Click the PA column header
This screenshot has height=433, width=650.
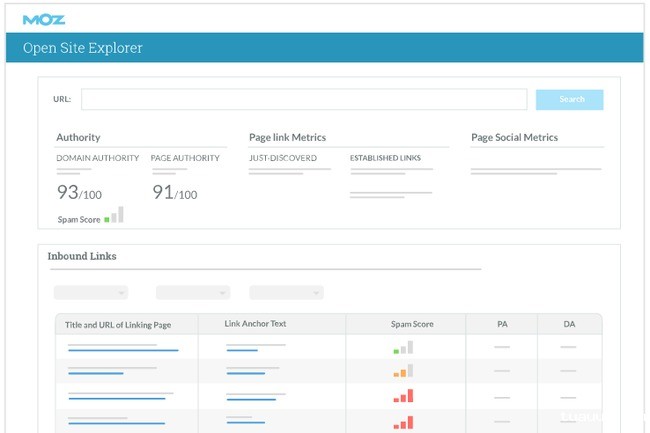(502, 324)
